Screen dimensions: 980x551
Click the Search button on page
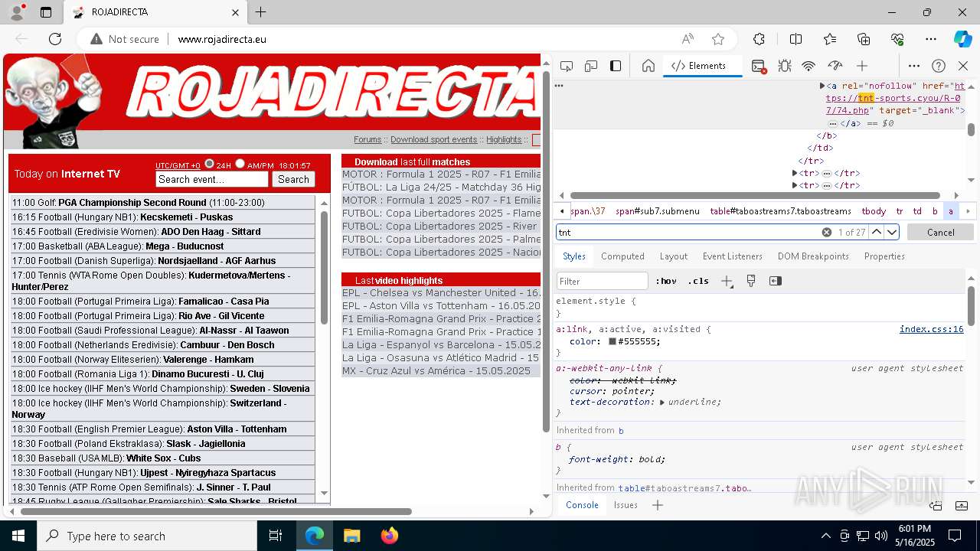pyautogui.click(x=293, y=179)
